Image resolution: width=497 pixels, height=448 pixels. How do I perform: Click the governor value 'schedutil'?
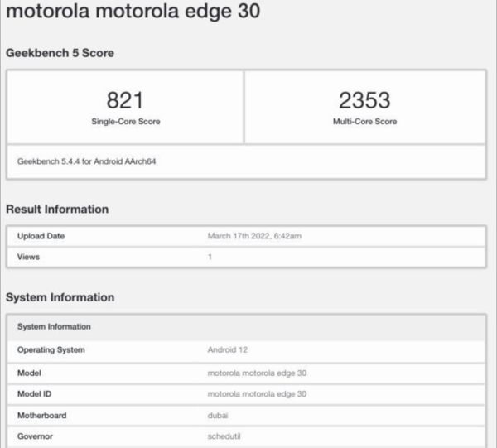224,436
